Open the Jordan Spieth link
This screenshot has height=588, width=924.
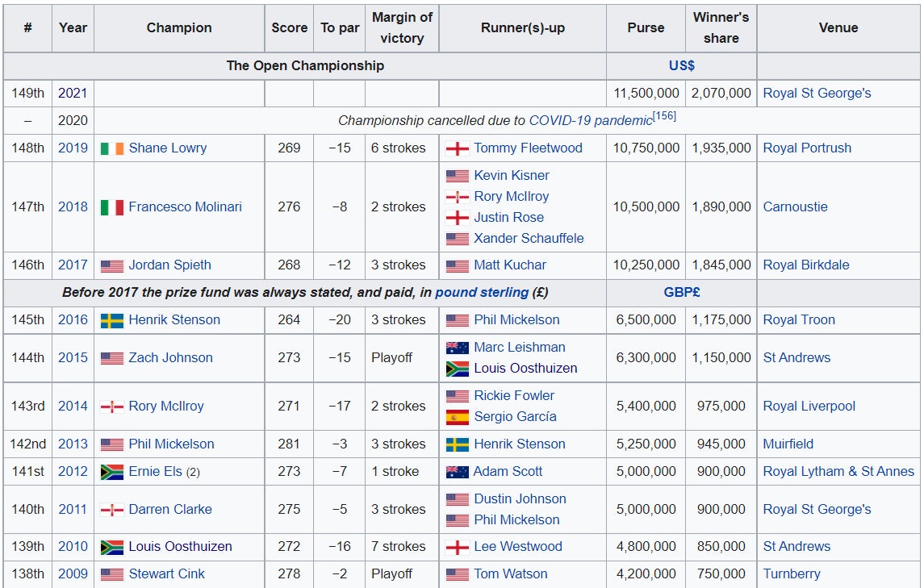(169, 265)
